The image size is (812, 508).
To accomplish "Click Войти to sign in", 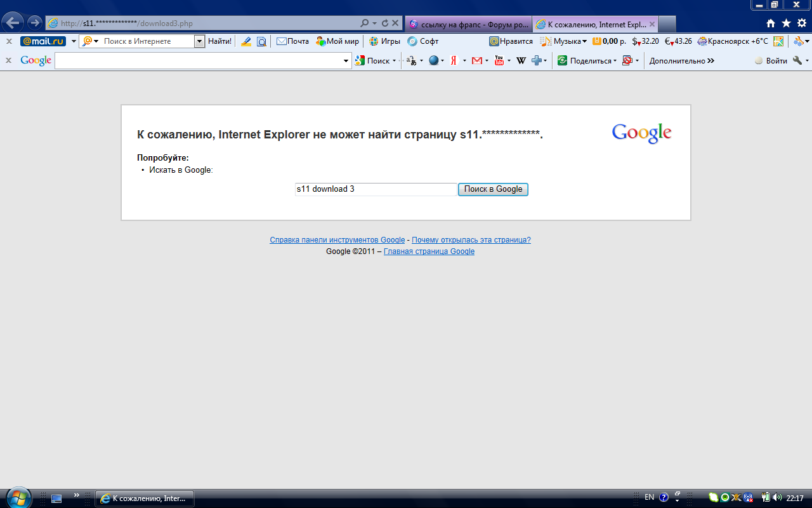I will [x=771, y=61].
